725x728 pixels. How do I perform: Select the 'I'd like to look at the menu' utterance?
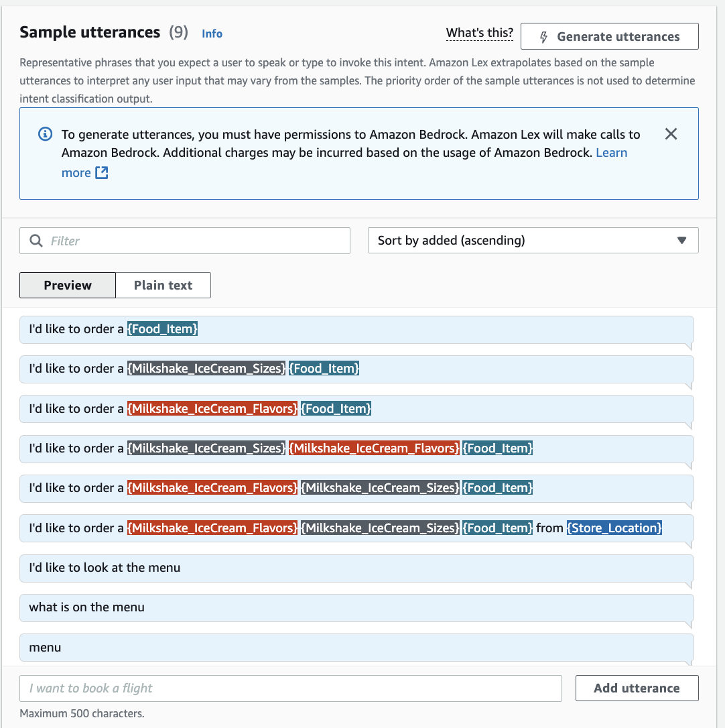[356, 568]
